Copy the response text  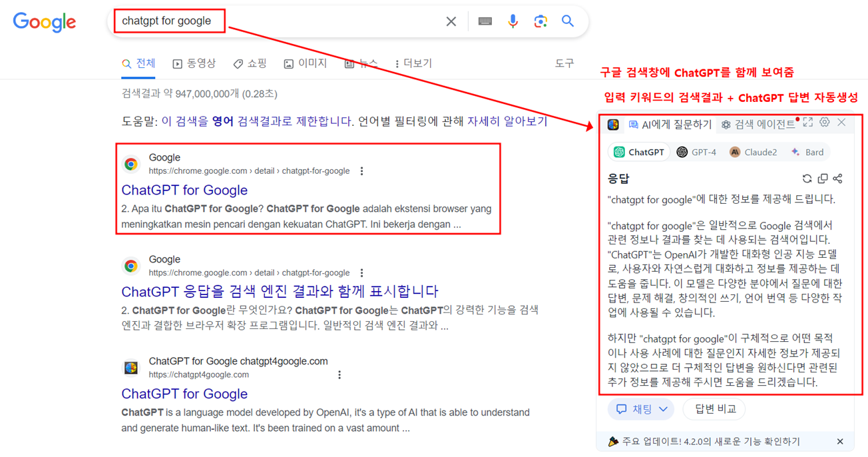tap(823, 179)
